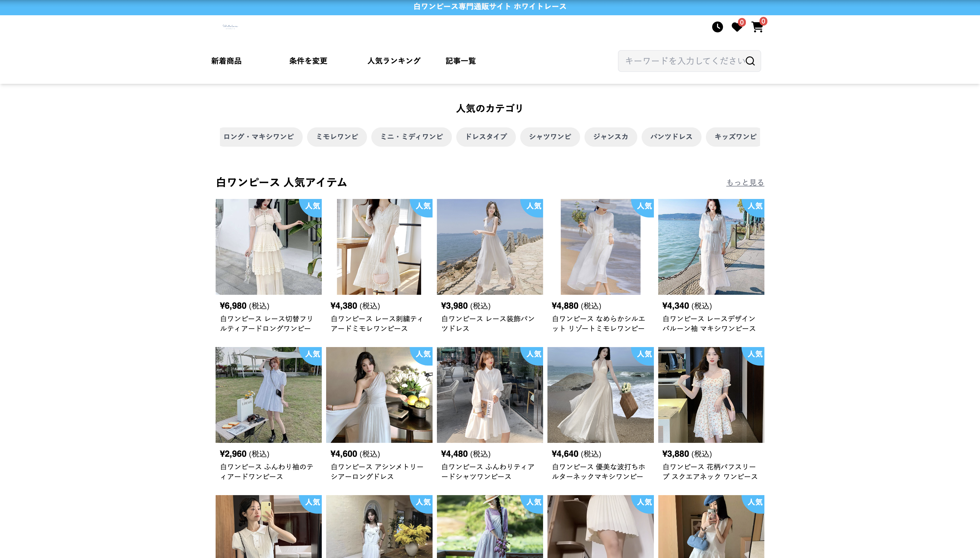The width and height of the screenshot is (980, 558).
Task: Open 記事一覧 menu item
Action: click(x=460, y=61)
